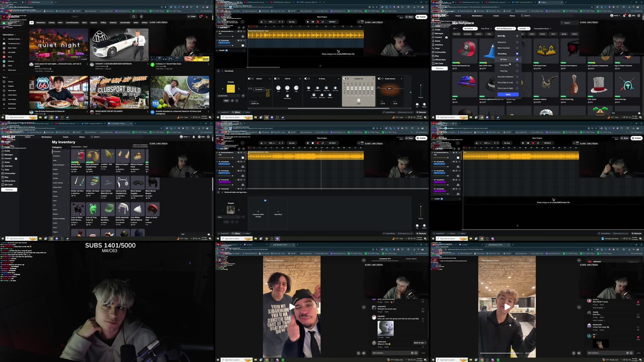
Task: Open the Creator videos tab on TikTok
Action: point(412,259)
